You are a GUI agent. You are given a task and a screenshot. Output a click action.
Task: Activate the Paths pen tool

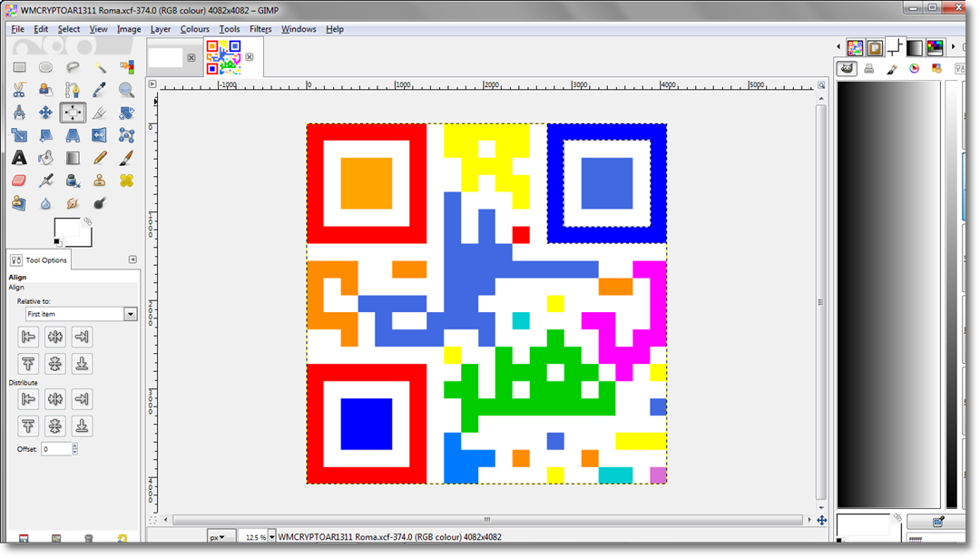click(x=73, y=90)
